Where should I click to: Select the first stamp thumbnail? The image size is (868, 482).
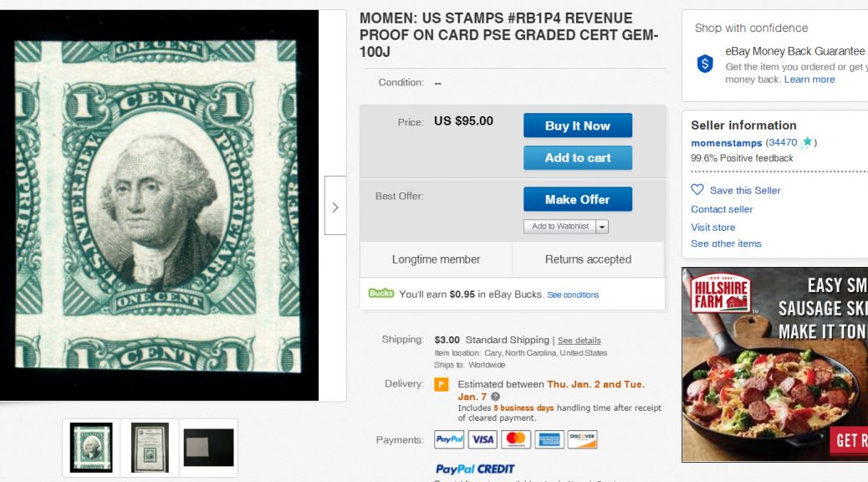[91, 448]
